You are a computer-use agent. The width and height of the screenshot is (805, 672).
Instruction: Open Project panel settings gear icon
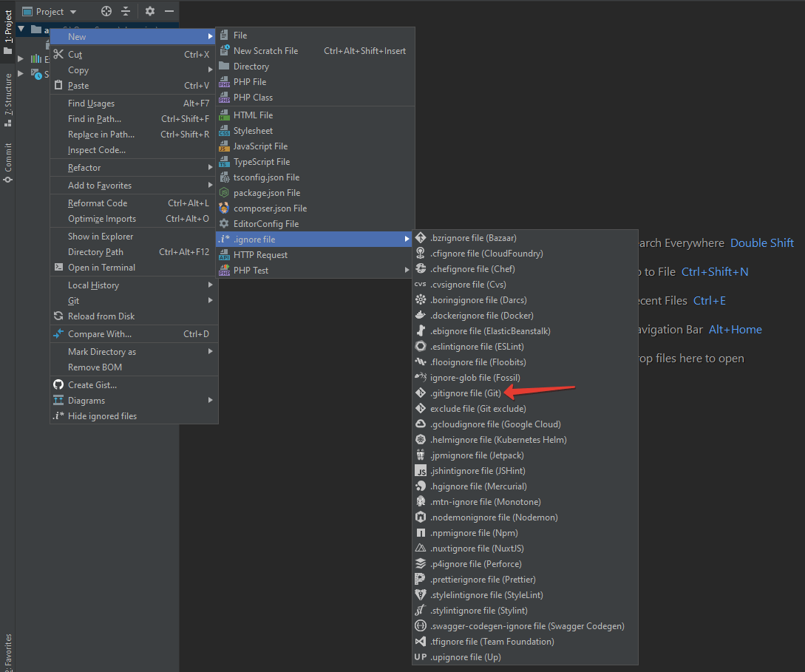coord(150,11)
